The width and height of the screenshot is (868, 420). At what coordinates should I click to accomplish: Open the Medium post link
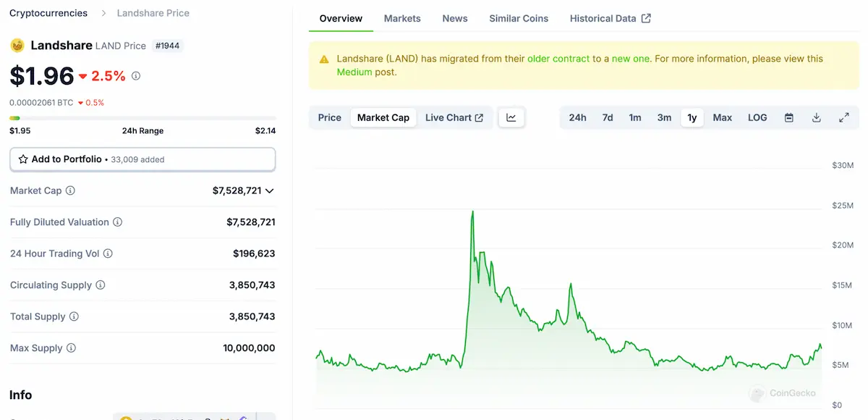coord(354,72)
